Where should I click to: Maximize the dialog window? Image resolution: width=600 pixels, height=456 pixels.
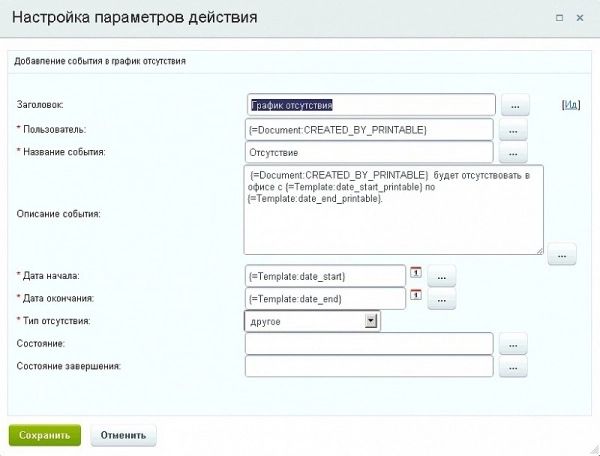click(558, 17)
